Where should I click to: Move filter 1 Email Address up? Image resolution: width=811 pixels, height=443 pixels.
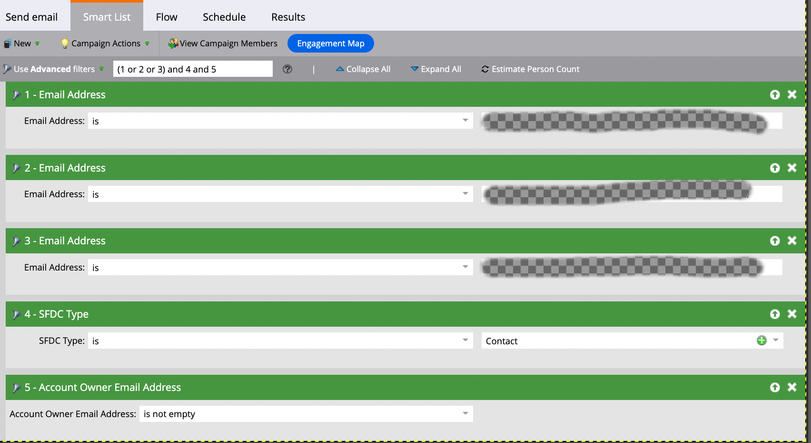click(774, 94)
